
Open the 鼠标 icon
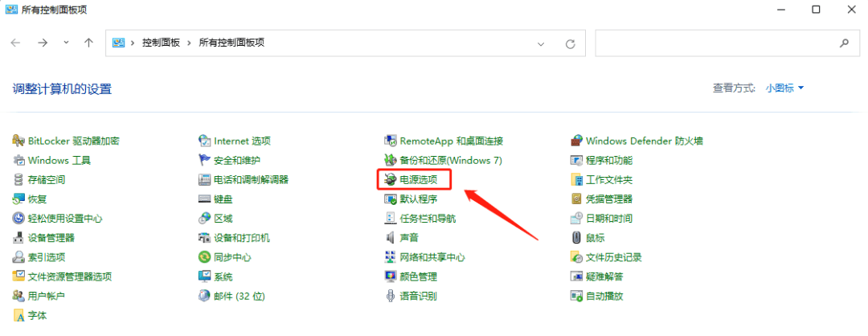tap(577, 237)
